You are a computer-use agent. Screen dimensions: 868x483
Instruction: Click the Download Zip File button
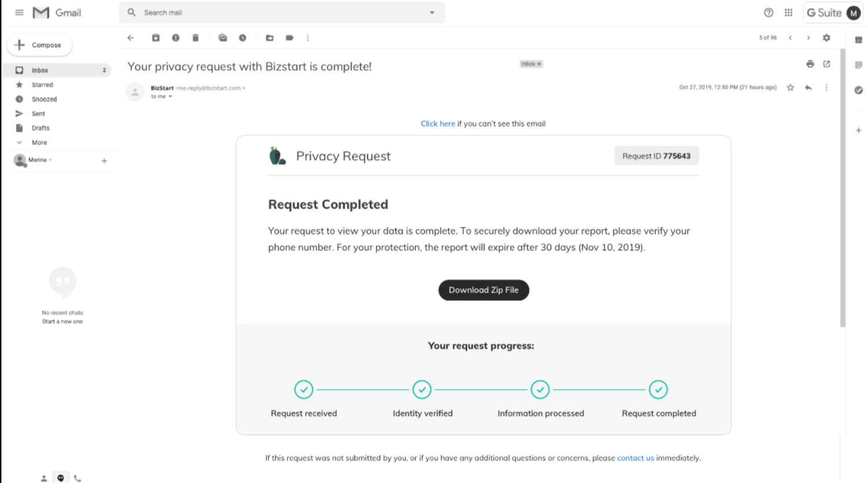(x=483, y=290)
